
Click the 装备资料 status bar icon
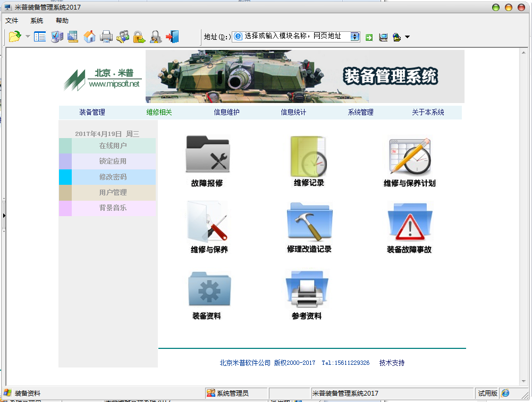coord(7,393)
